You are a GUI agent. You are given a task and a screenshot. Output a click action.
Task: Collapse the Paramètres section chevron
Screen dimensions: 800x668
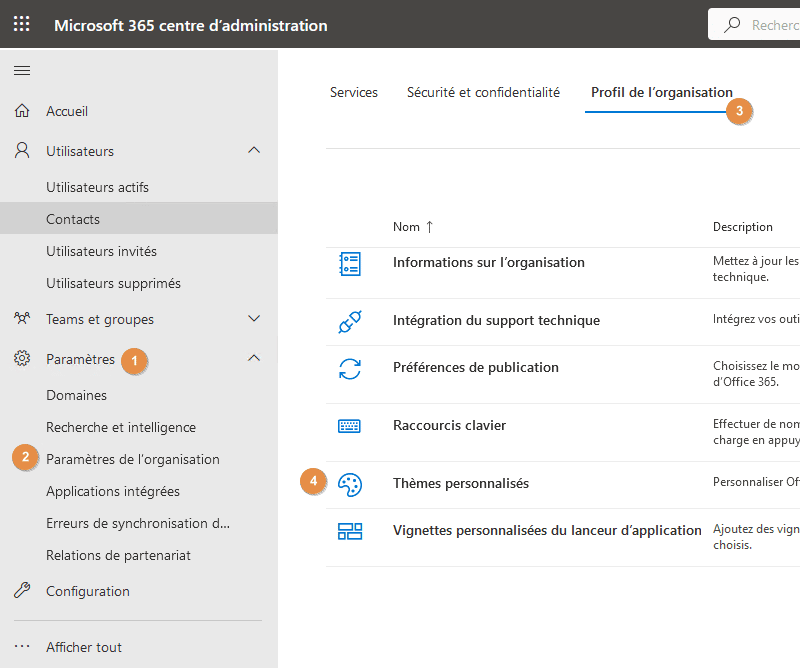254,358
